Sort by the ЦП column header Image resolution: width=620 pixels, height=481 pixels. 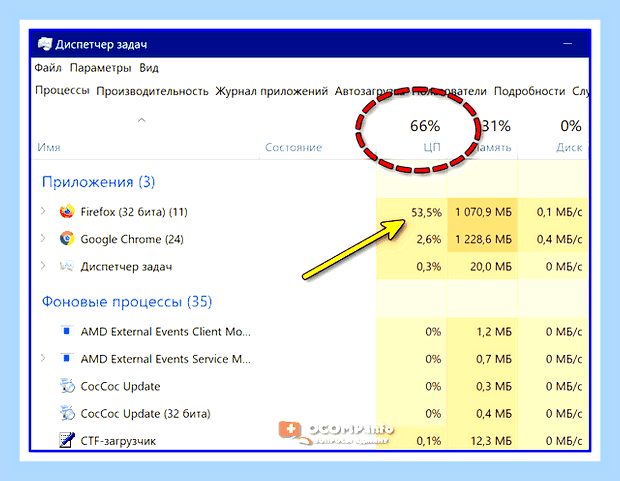pyautogui.click(x=432, y=147)
